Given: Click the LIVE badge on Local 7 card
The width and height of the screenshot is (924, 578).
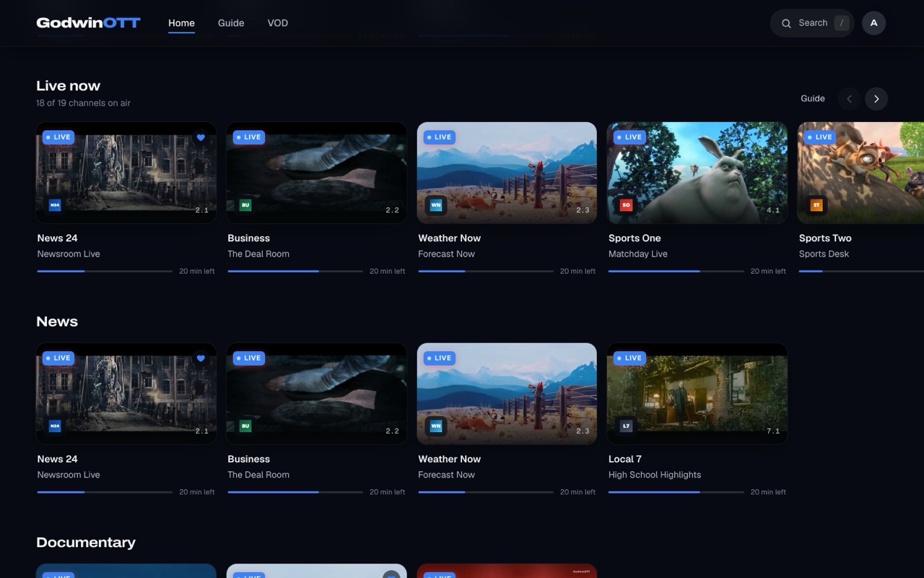Looking at the screenshot, I should coord(629,358).
